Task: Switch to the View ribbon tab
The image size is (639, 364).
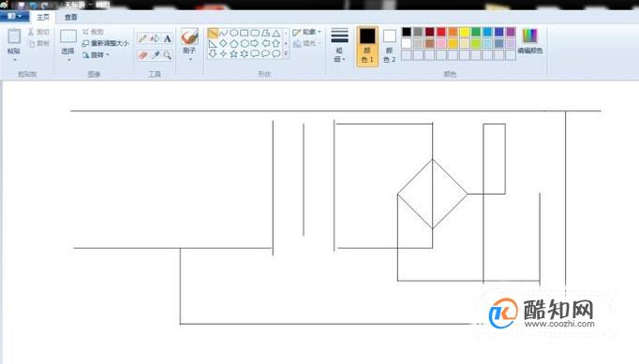Action: click(x=70, y=17)
